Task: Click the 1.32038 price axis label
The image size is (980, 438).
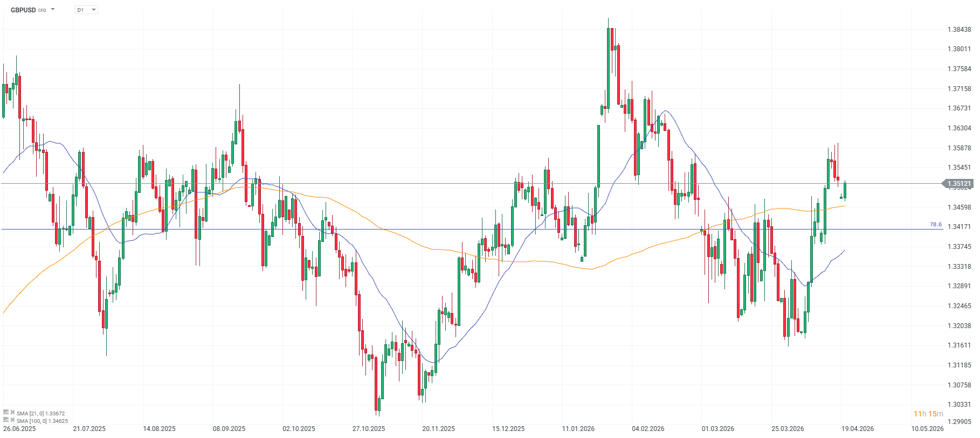Action: point(959,326)
